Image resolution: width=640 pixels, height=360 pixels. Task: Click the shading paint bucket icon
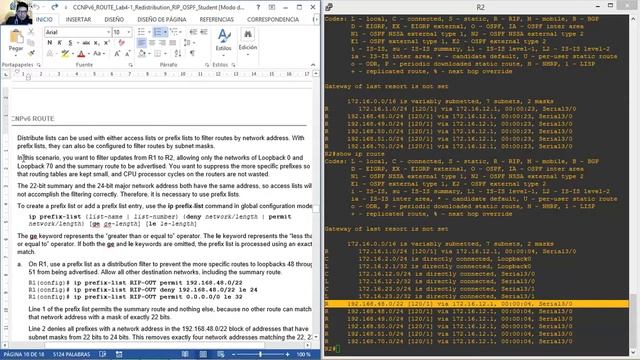141,53
